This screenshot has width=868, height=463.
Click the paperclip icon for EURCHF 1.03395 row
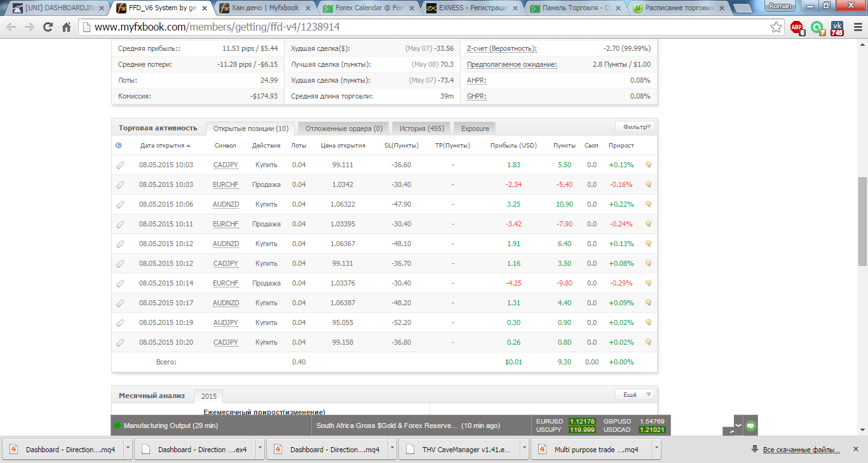(120, 224)
